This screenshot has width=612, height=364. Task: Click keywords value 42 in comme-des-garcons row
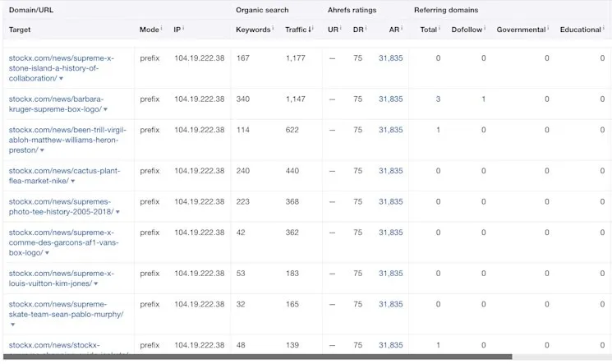(241, 233)
